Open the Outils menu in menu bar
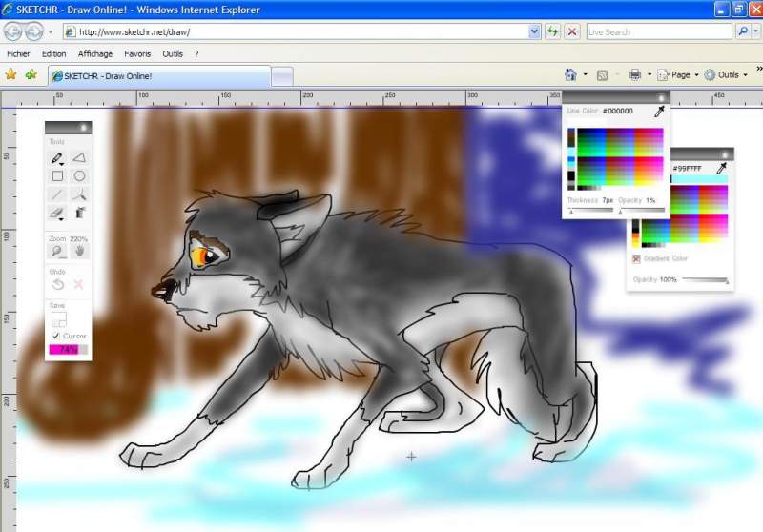The height and width of the screenshot is (532, 763). point(173,54)
